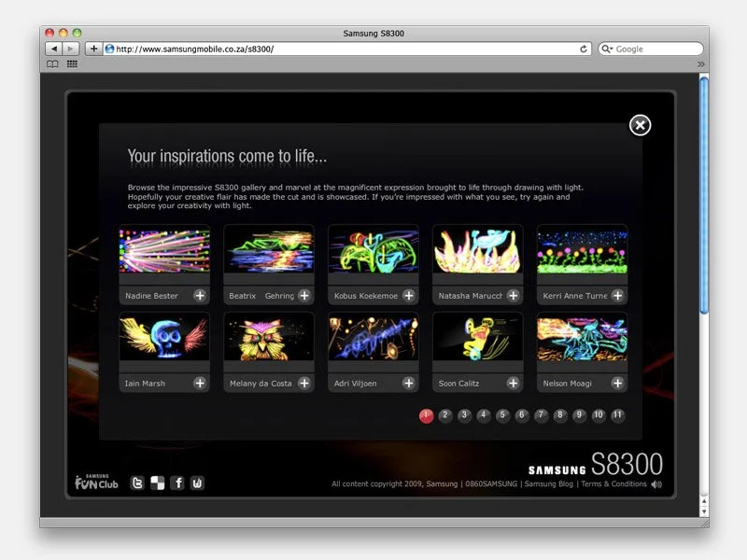Mute sound using the speaker icon
The height and width of the screenshot is (560, 747).
[x=656, y=484]
